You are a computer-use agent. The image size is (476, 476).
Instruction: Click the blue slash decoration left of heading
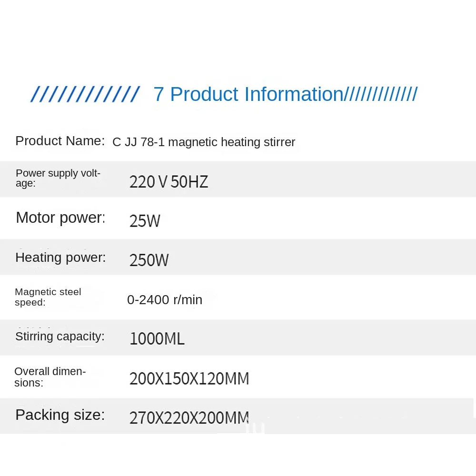point(85,94)
